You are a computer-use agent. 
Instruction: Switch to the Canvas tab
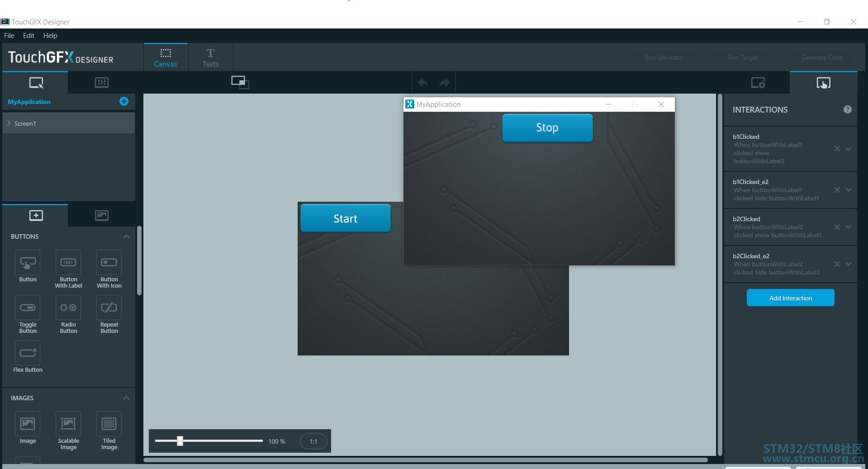tap(166, 57)
